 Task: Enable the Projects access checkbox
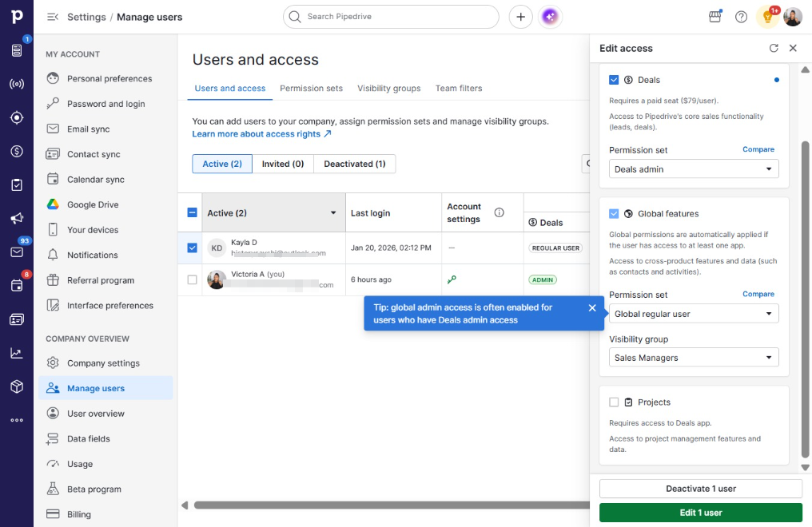coord(614,402)
